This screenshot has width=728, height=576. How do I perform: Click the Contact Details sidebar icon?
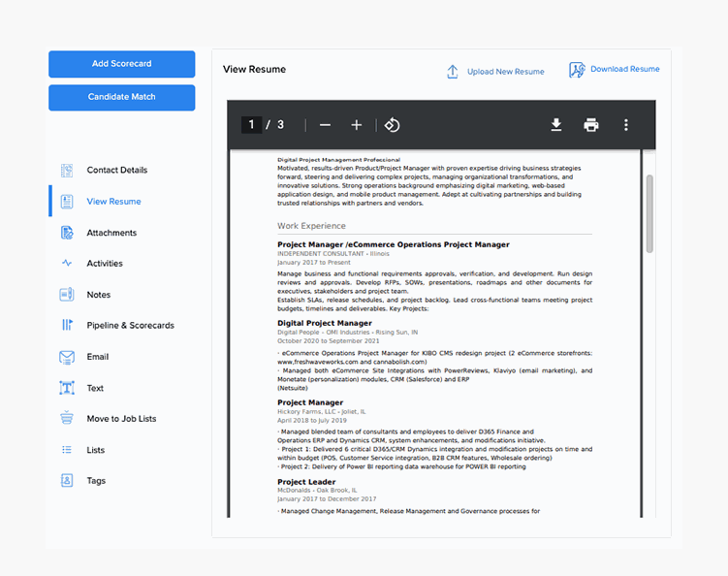(67, 171)
